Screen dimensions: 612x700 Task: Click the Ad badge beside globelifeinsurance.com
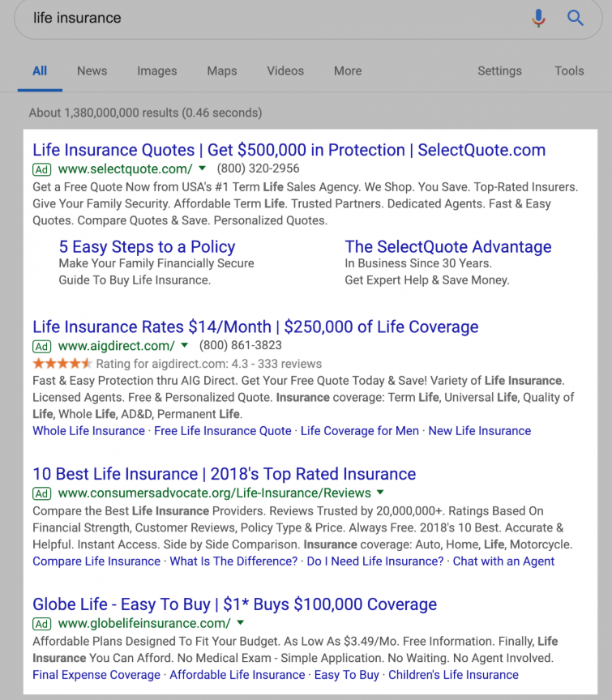[x=42, y=624]
